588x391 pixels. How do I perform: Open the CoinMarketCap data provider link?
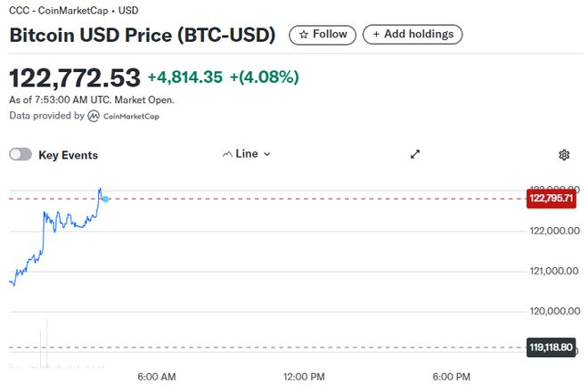(131, 116)
